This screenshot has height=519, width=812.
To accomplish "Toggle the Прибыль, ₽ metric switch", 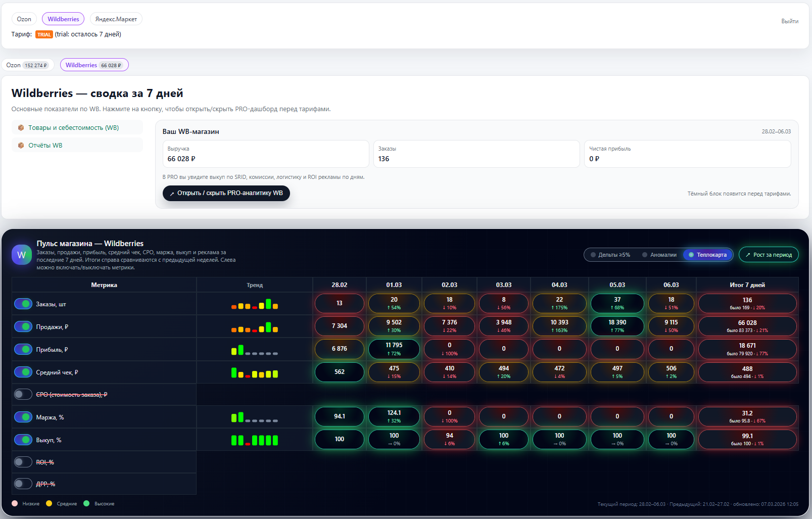I will pos(23,349).
